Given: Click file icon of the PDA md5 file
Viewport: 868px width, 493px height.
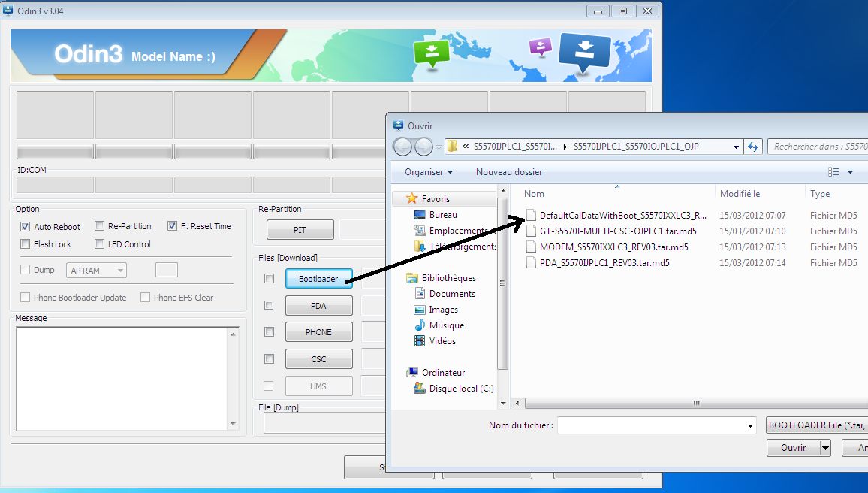Looking at the screenshot, I should (x=531, y=262).
